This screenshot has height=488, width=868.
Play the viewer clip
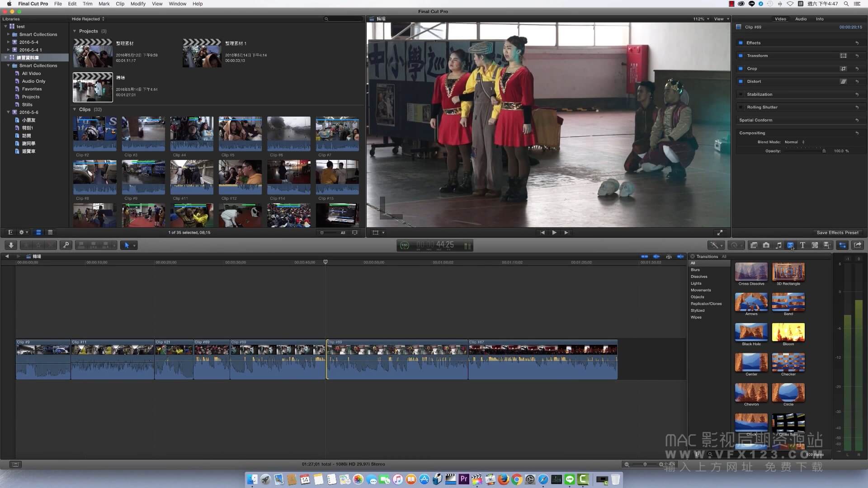554,233
